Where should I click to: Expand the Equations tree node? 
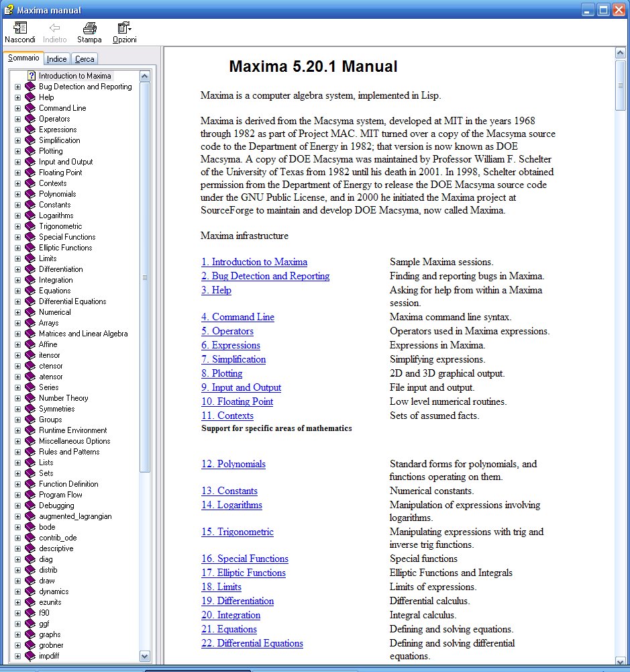(17, 291)
